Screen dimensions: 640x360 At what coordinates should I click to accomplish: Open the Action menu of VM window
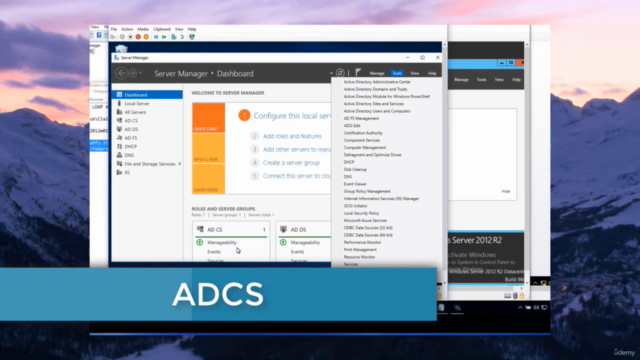click(x=127, y=29)
